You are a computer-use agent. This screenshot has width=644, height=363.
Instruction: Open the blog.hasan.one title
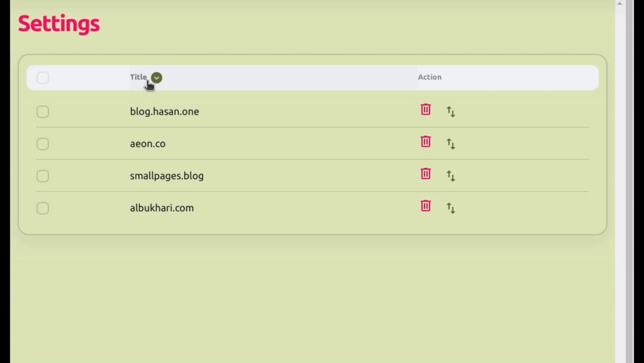click(x=165, y=112)
